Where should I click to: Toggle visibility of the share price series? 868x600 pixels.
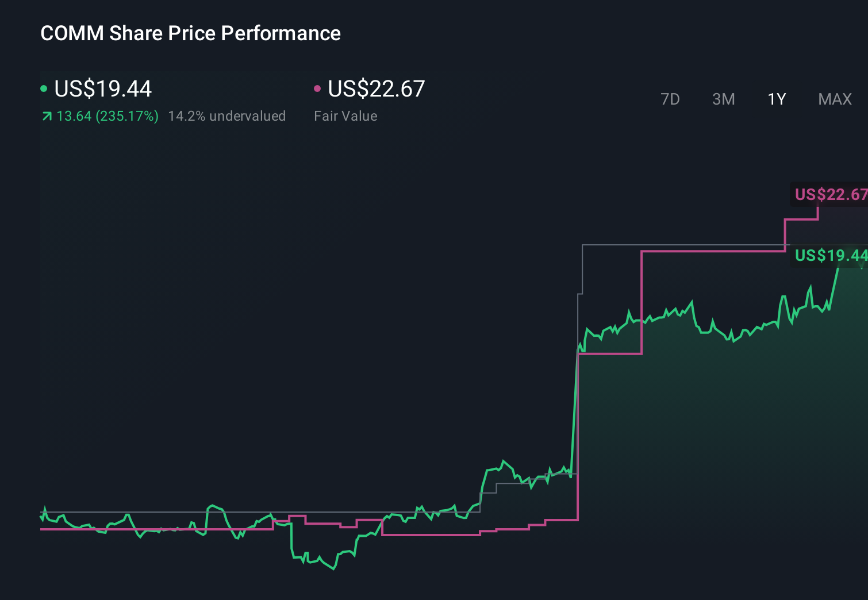coord(102,89)
